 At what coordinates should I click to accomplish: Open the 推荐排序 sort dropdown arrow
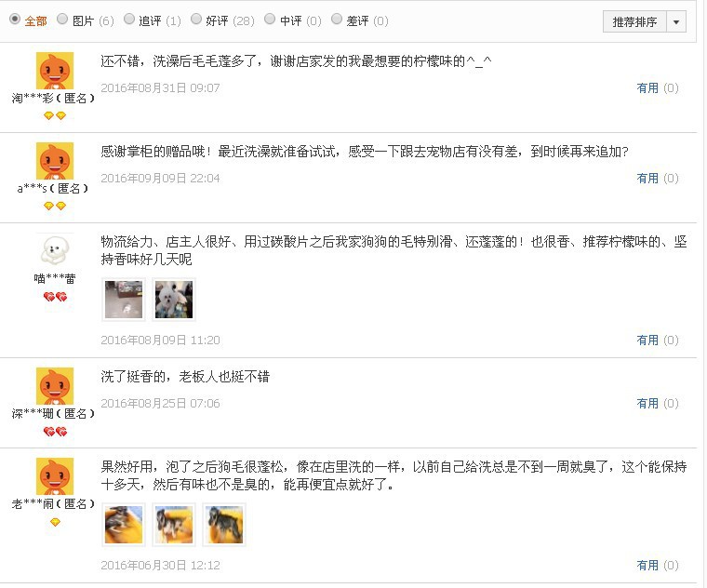(676, 21)
